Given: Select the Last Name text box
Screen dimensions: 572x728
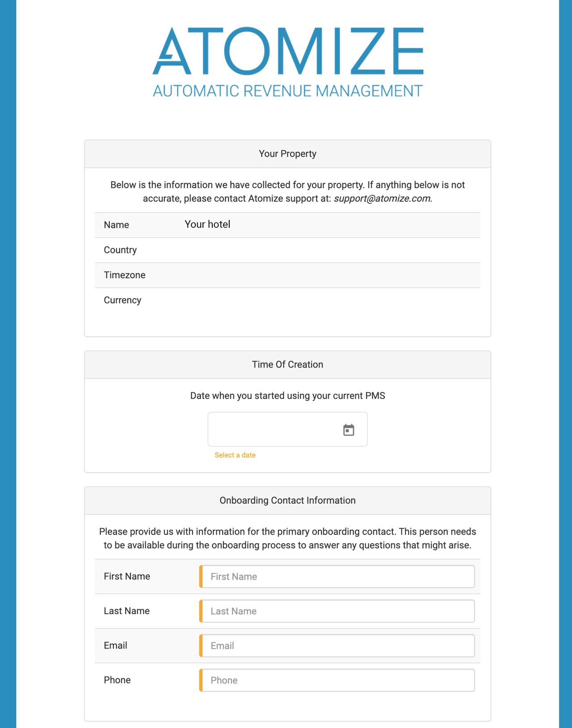Looking at the screenshot, I should (x=337, y=611).
